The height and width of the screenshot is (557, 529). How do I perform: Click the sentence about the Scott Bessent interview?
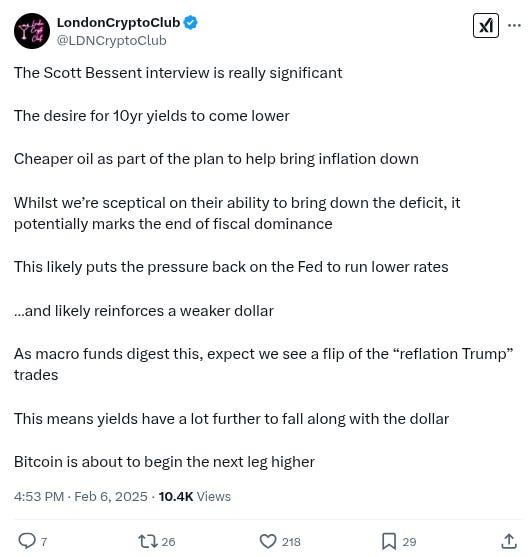178,73
